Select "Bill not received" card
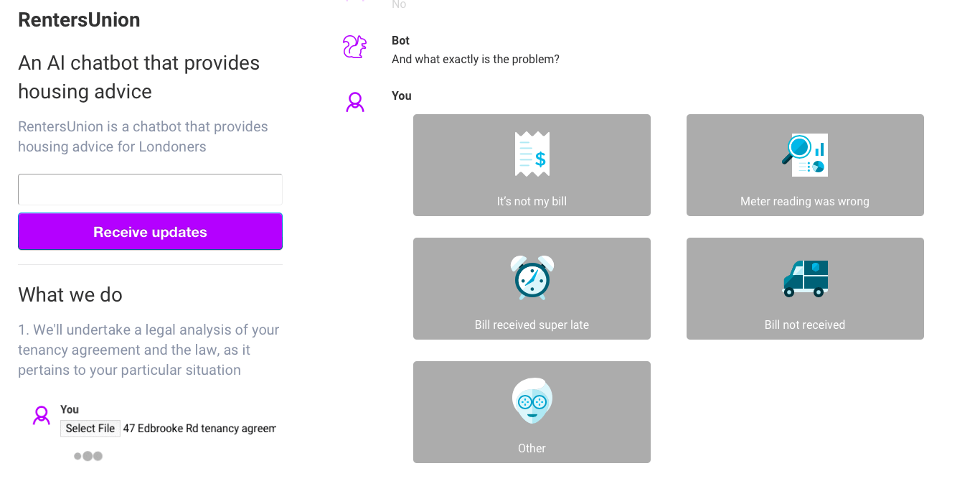980x494 pixels. tap(805, 289)
